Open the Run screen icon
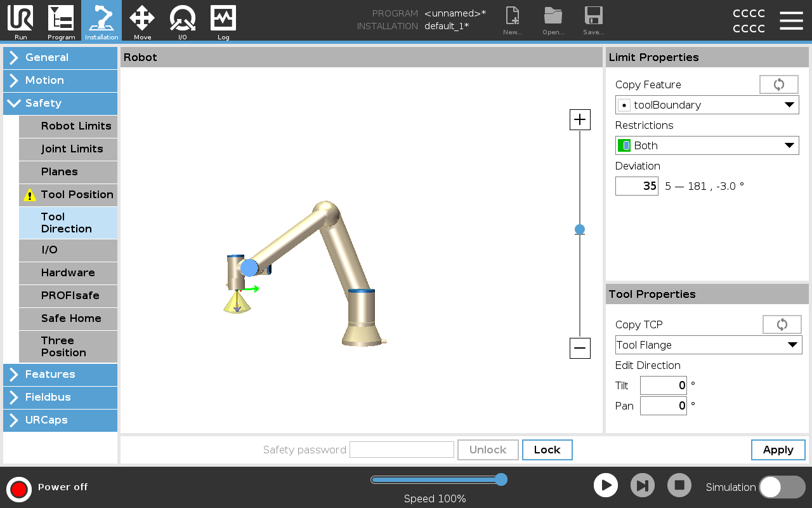This screenshot has height=508, width=812. pos(20,21)
